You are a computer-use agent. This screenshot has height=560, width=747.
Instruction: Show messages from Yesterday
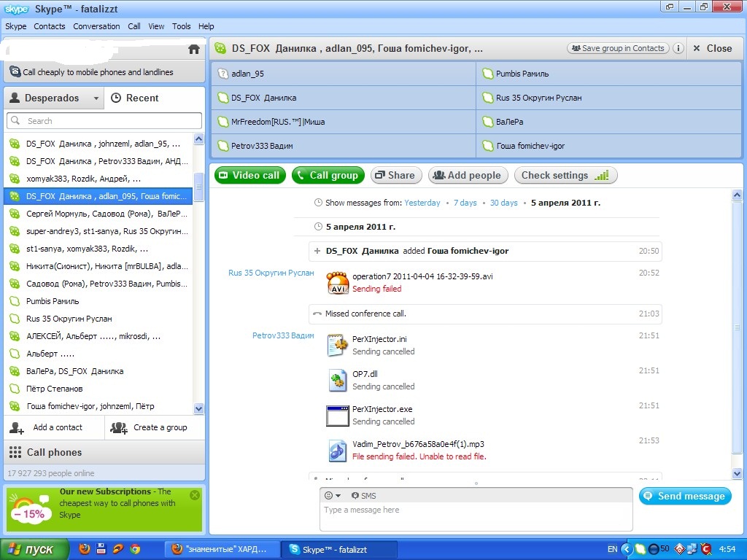pos(422,203)
